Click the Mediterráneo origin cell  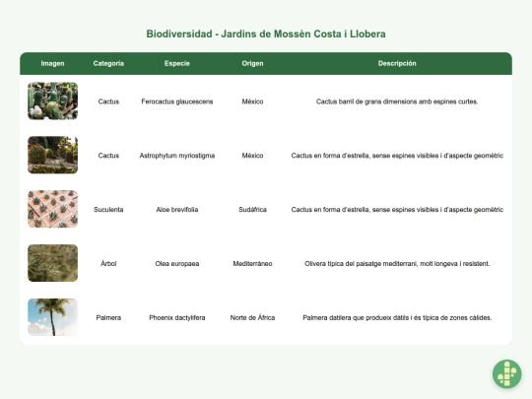click(252, 264)
